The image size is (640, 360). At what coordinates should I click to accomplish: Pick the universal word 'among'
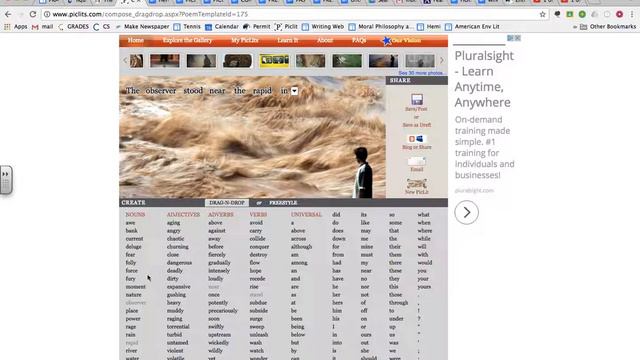pos(299,263)
